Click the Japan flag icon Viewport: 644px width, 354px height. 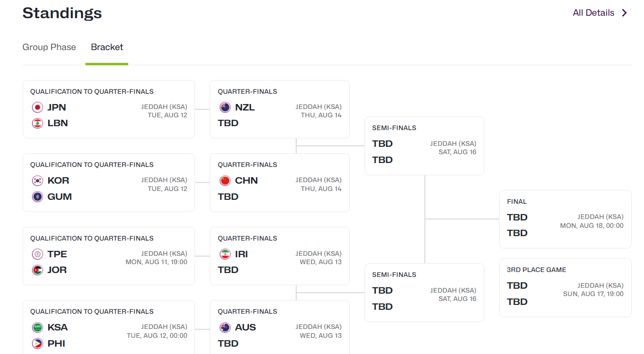coord(37,108)
